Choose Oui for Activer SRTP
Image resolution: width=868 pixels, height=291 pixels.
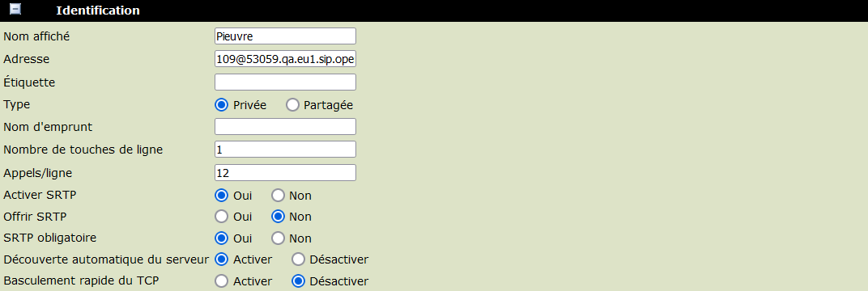pyautogui.click(x=221, y=196)
